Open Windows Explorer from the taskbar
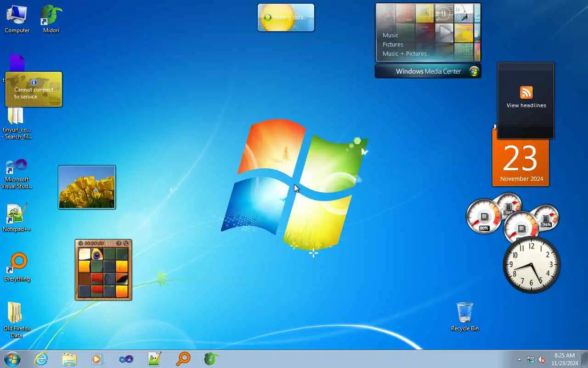The image size is (588, 368). tap(69, 359)
